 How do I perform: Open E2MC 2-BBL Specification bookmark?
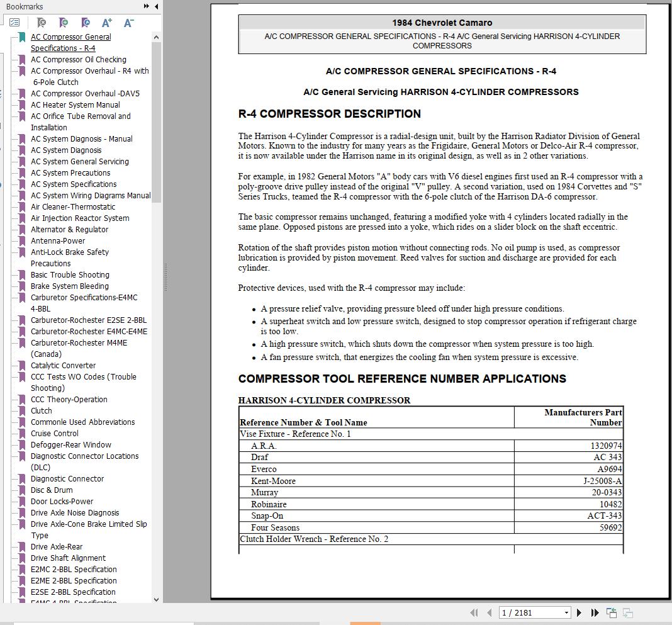click(x=73, y=570)
